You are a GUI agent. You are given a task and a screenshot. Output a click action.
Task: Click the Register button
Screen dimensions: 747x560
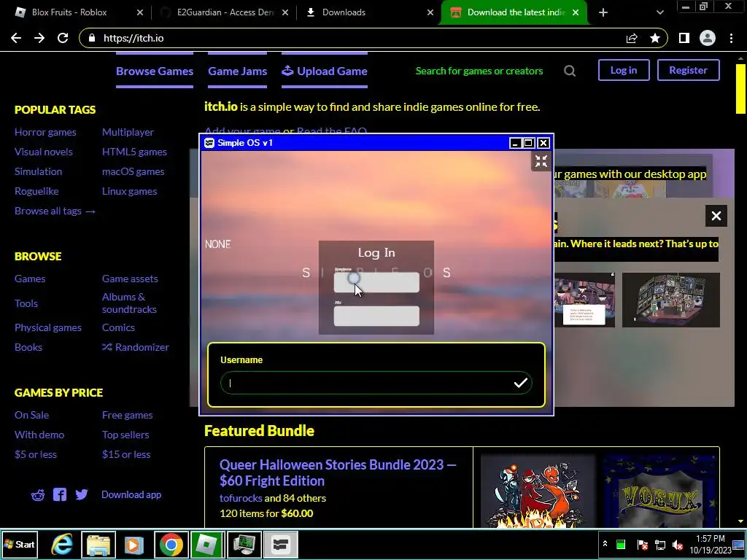point(688,70)
